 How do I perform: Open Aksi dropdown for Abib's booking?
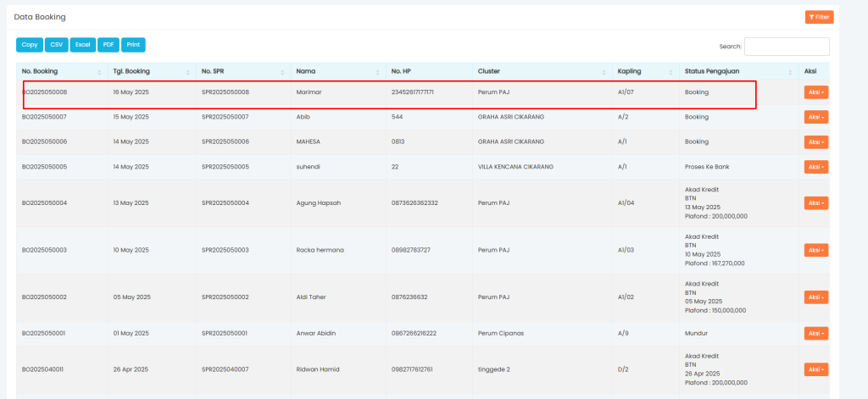816,117
